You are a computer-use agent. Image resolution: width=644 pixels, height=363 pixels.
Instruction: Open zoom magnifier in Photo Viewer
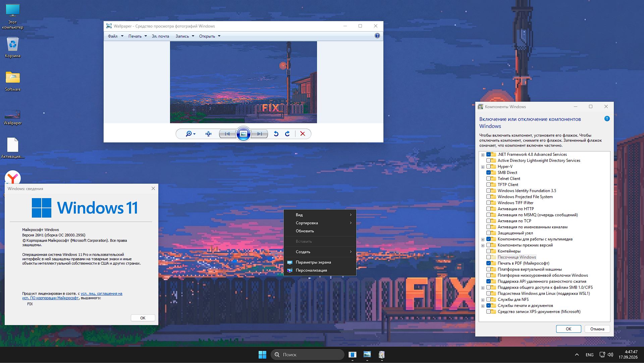pos(191,134)
